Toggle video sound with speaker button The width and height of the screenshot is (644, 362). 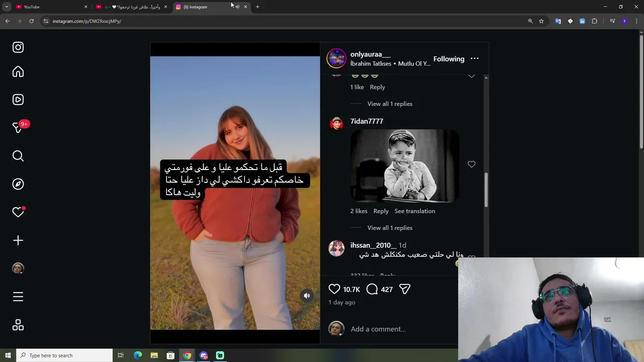tap(307, 296)
